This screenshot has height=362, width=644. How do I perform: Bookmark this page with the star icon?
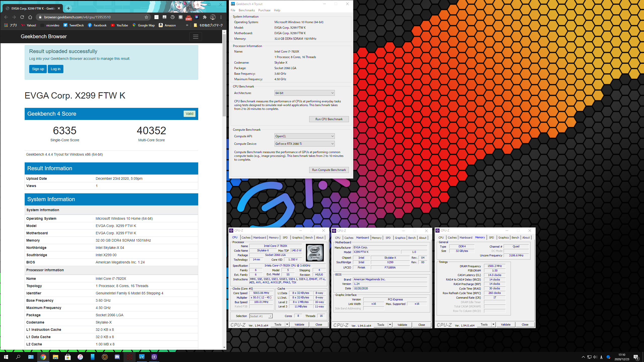coord(146,17)
